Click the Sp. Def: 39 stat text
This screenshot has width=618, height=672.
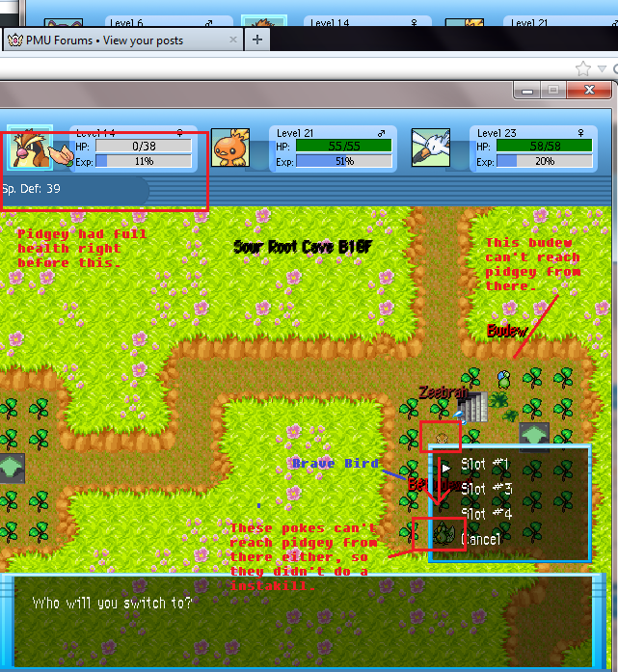(x=31, y=189)
